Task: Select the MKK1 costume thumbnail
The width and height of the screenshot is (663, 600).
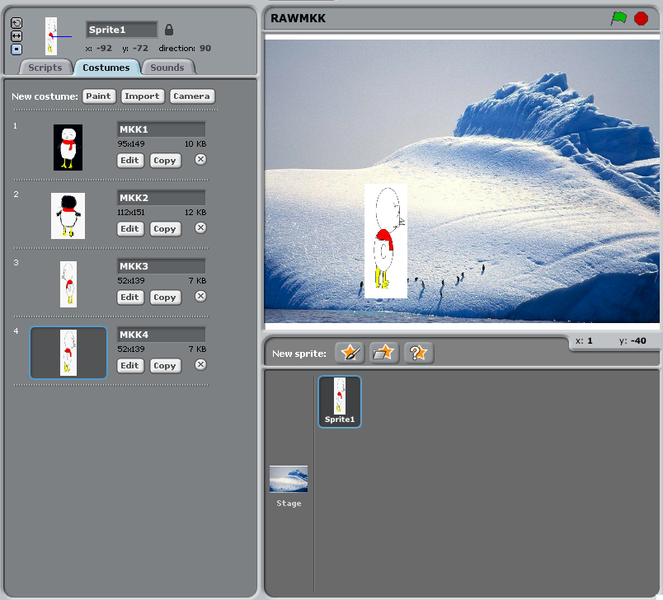Action: [x=68, y=148]
